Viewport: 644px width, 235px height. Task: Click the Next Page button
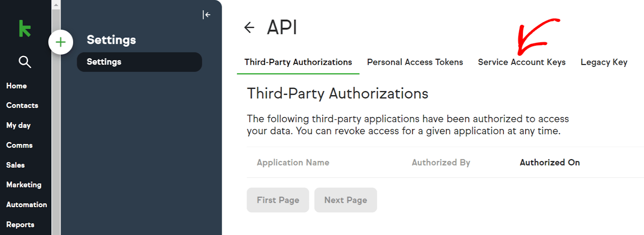(346, 200)
